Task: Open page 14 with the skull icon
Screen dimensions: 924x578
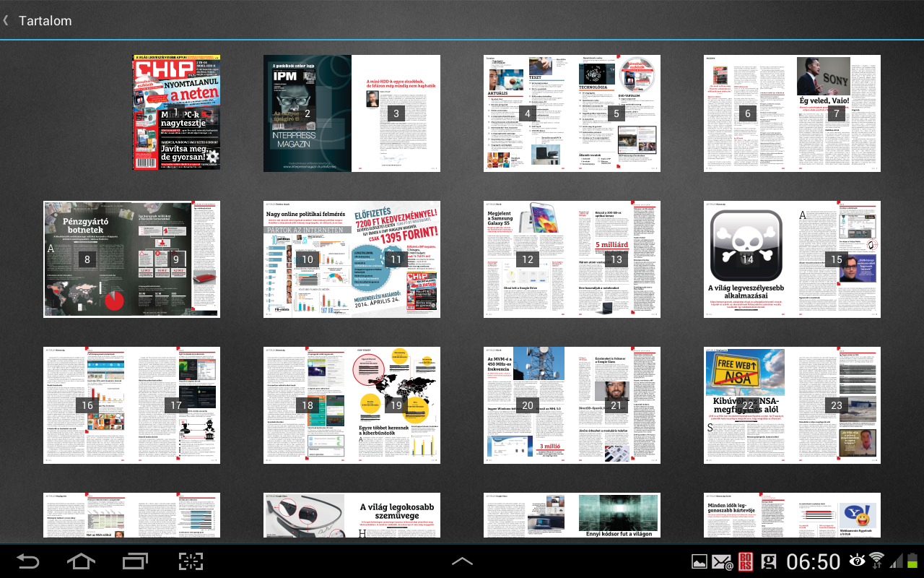Action: (748, 259)
